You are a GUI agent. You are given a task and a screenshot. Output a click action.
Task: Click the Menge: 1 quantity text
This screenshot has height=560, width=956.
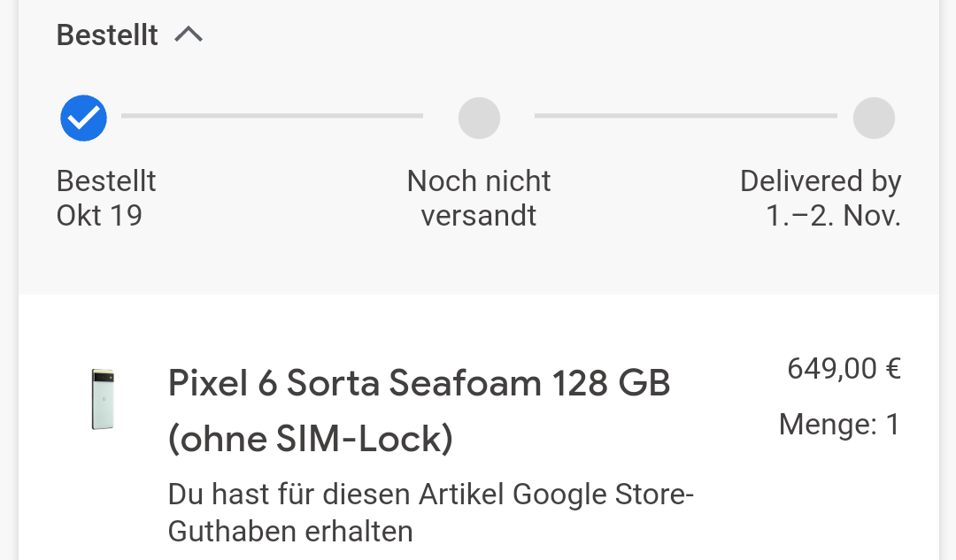(x=839, y=424)
